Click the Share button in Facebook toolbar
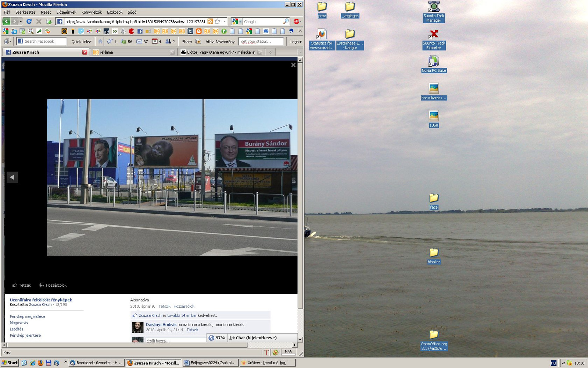The height and width of the screenshot is (368, 588). (x=187, y=42)
